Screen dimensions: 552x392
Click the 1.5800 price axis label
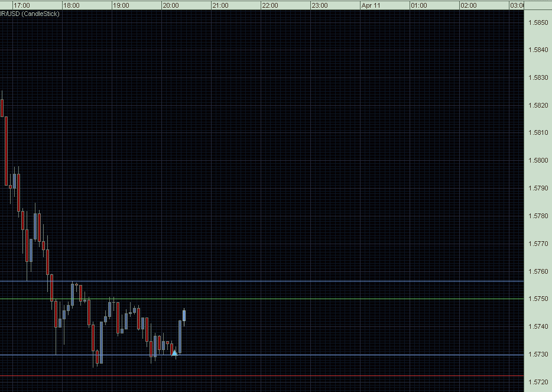(538, 160)
